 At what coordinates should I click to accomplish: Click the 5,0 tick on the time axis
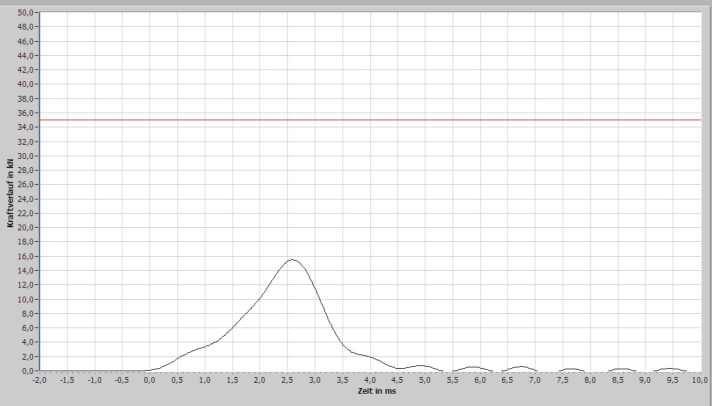pyautogui.click(x=425, y=380)
